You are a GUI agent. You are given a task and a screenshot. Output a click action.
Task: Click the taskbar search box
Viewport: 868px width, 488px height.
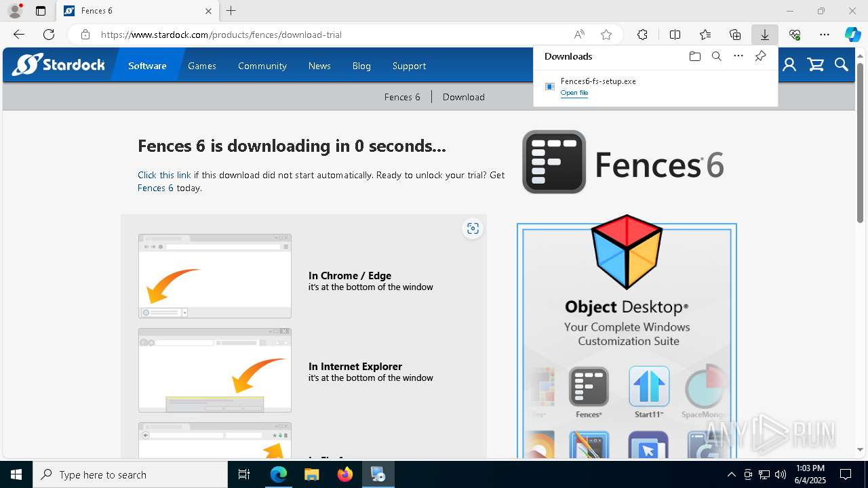tap(130, 474)
